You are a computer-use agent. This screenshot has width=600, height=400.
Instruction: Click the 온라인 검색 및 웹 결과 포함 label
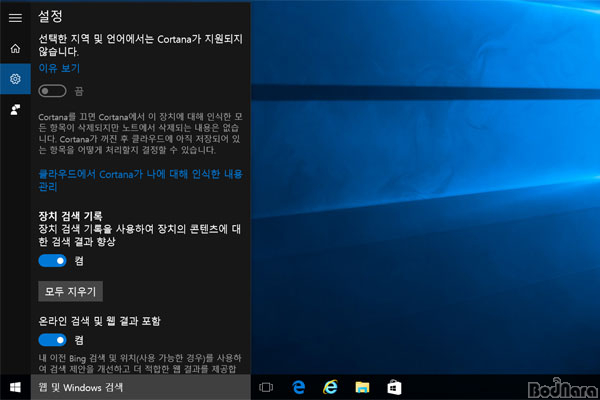[x=99, y=321]
